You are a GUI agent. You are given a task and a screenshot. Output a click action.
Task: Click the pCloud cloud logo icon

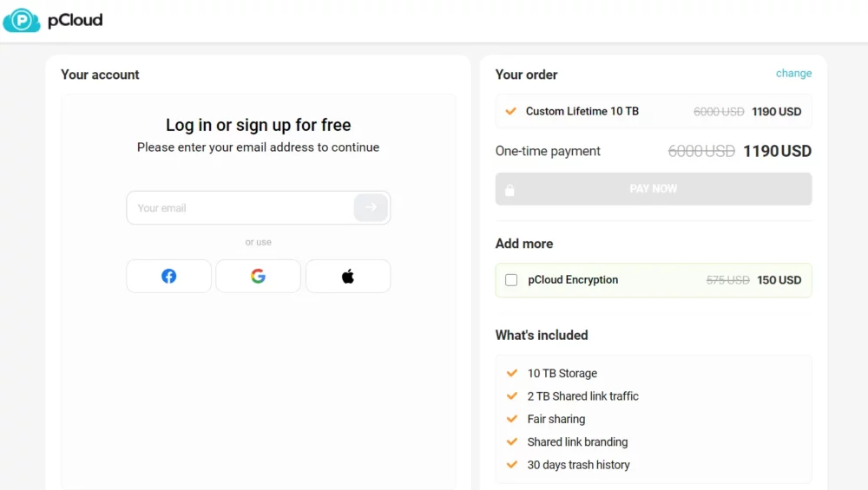22,21
